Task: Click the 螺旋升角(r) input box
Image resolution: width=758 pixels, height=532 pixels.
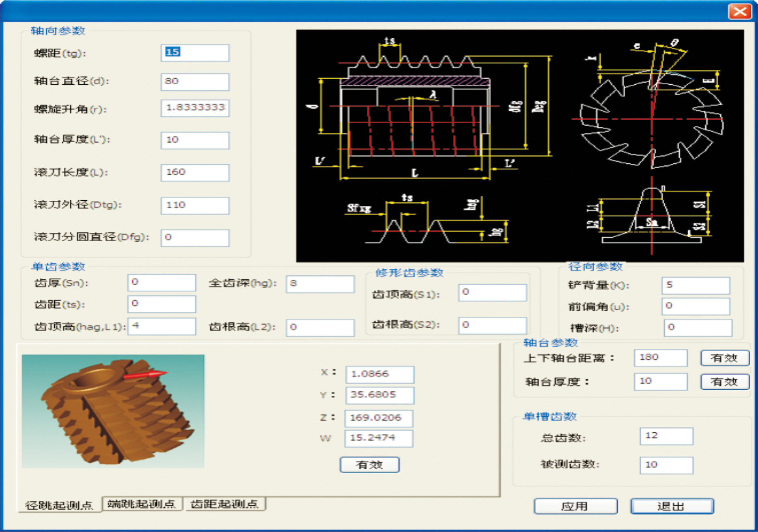Action: 195,108
